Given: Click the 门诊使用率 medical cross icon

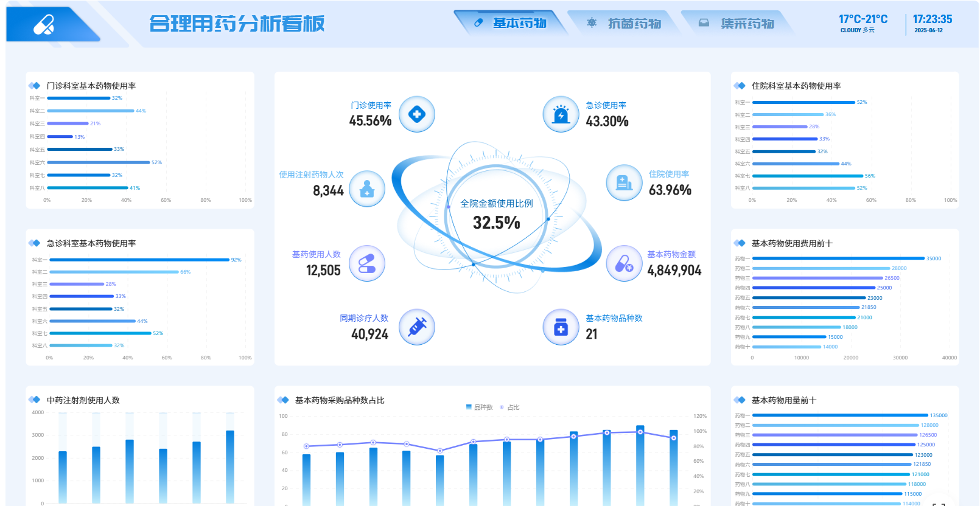Looking at the screenshot, I should [417, 114].
